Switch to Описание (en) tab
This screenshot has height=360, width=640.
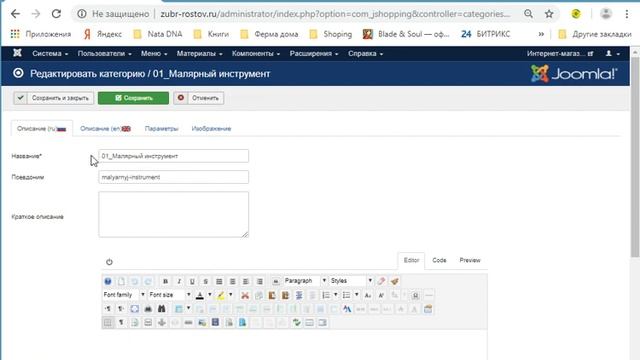[x=105, y=129]
